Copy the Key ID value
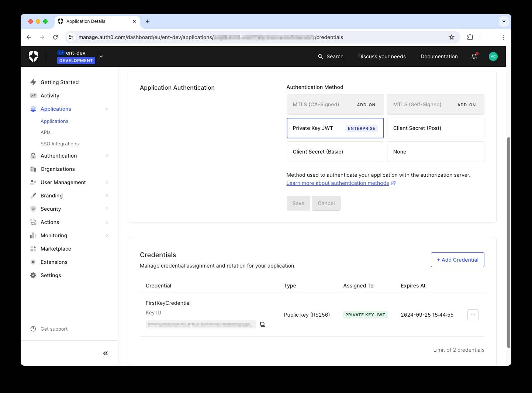 click(263, 324)
